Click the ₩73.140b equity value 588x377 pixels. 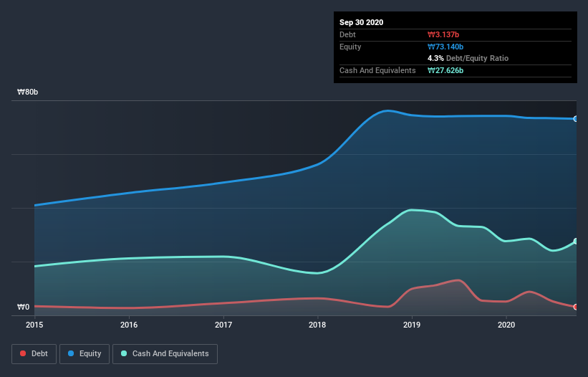[445, 47]
